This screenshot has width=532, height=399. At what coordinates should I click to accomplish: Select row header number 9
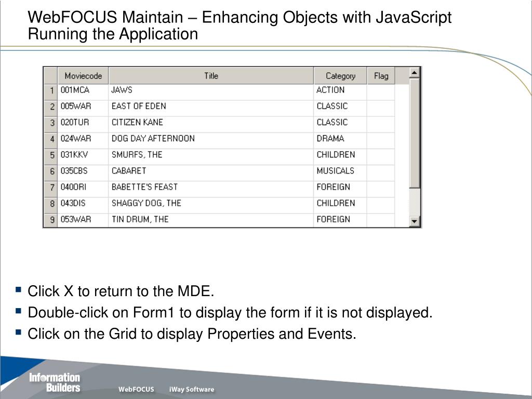[51, 220]
